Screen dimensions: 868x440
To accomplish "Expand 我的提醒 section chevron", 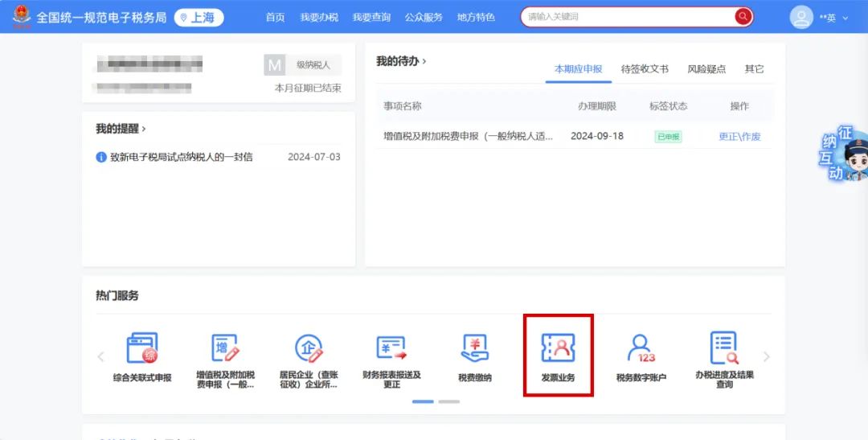I will click(144, 129).
